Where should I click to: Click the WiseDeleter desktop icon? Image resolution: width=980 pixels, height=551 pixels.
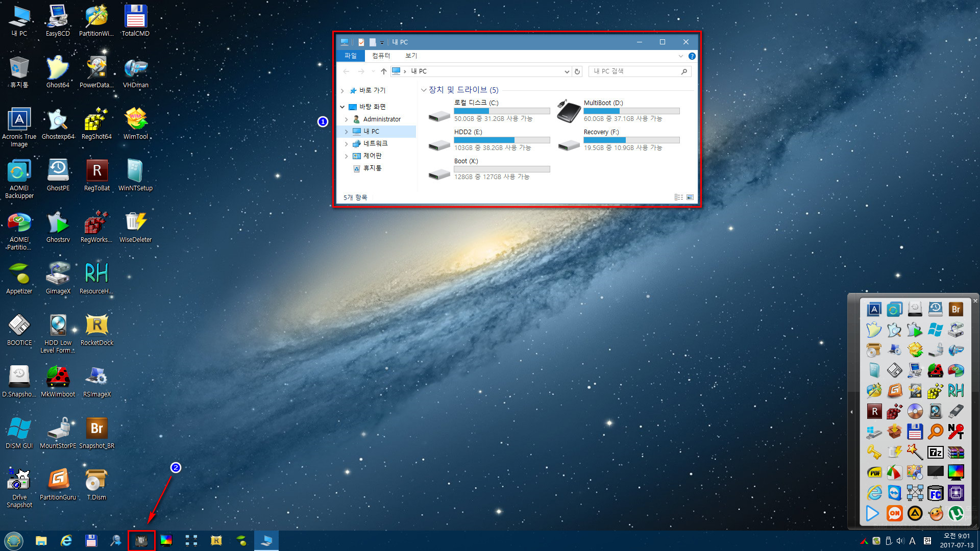click(x=135, y=227)
